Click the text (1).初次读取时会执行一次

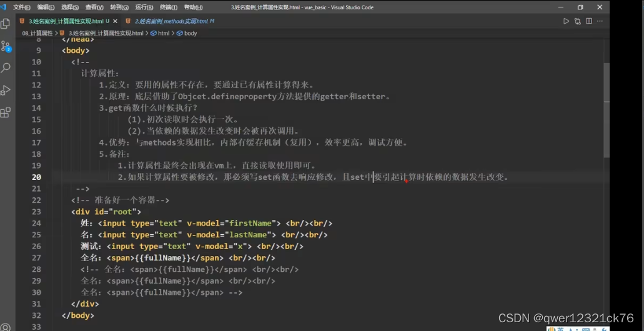[x=183, y=119]
